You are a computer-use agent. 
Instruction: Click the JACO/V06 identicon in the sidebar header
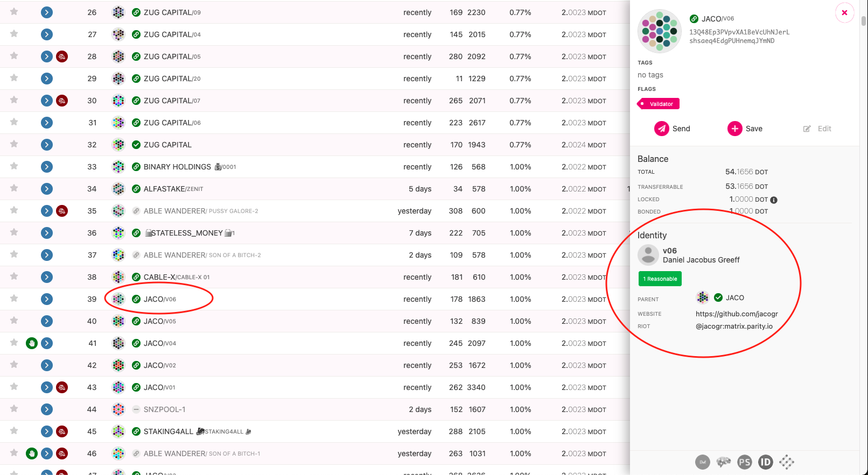click(x=660, y=31)
